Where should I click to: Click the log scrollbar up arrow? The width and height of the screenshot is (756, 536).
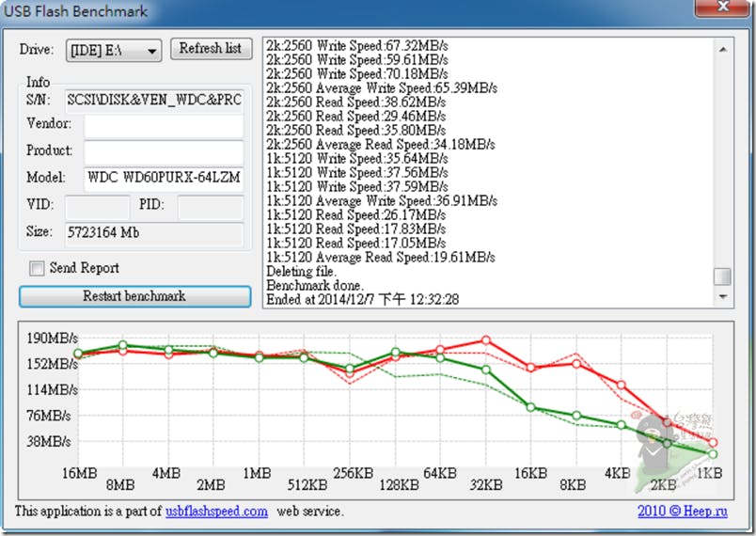coord(721,47)
